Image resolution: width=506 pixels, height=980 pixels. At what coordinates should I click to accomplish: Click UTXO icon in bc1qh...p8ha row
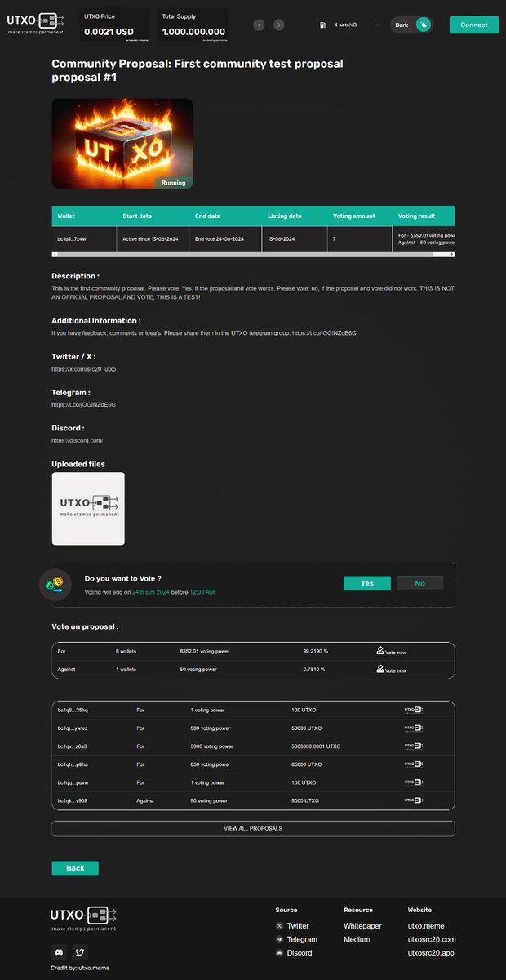414,764
